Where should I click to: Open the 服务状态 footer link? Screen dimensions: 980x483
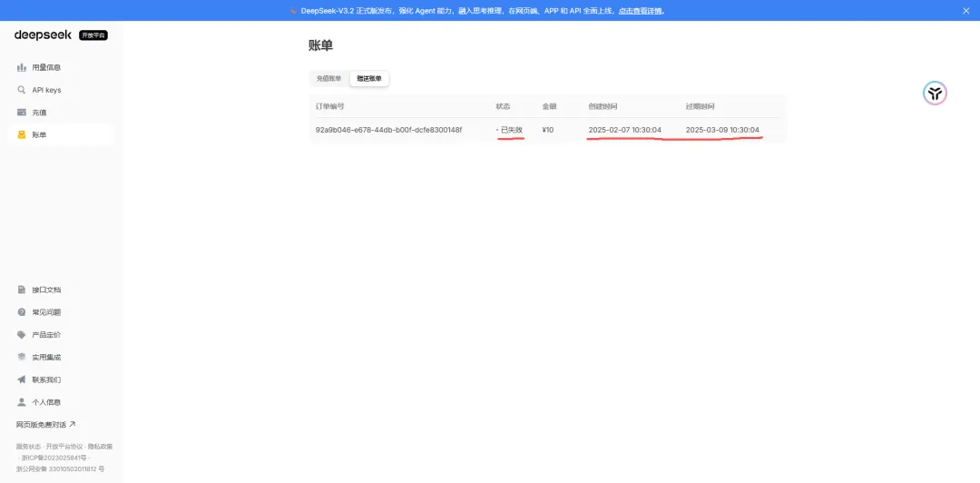(x=29, y=447)
